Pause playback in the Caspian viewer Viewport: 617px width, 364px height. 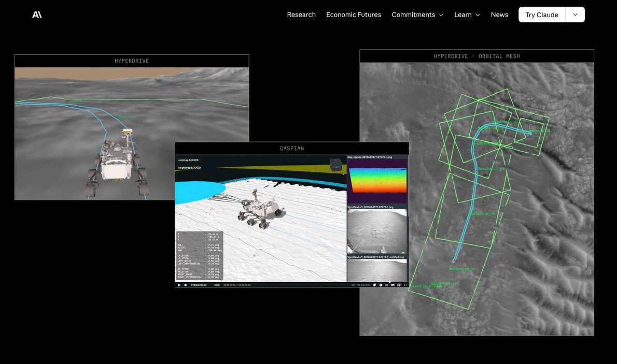pyautogui.click(x=179, y=285)
